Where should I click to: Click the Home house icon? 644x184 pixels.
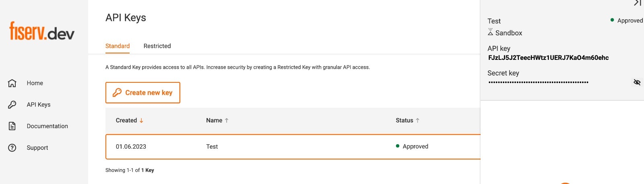point(12,83)
